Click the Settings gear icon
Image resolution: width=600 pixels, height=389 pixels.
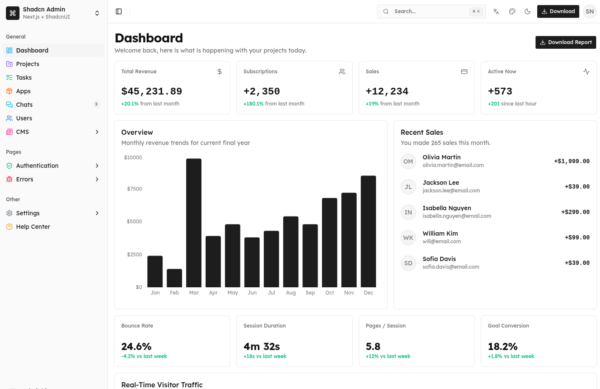pos(9,213)
